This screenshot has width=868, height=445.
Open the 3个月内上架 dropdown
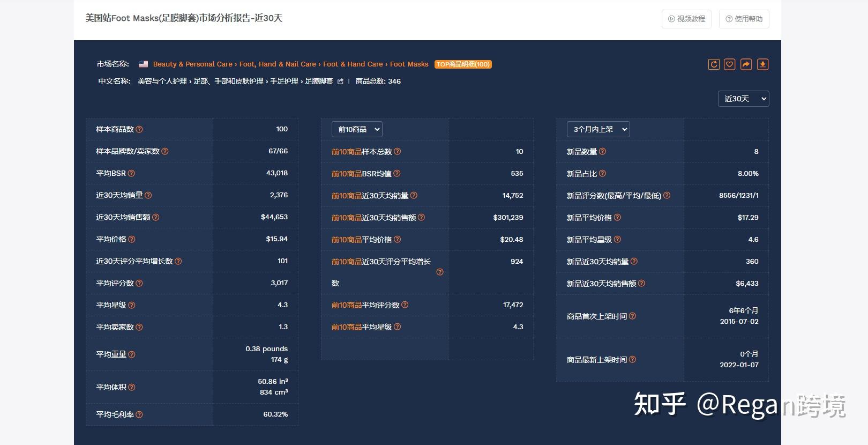(598, 129)
